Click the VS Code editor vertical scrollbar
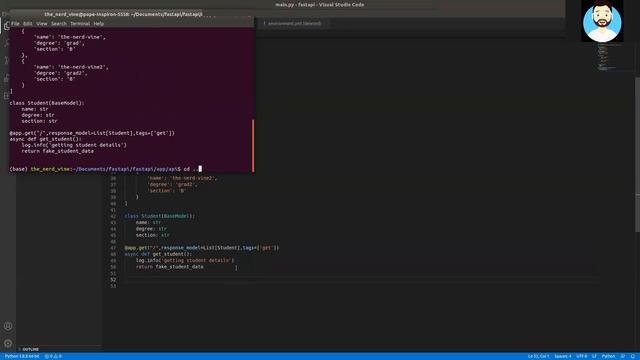Image resolution: width=640 pixels, height=360 pixels. [x=637, y=155]
